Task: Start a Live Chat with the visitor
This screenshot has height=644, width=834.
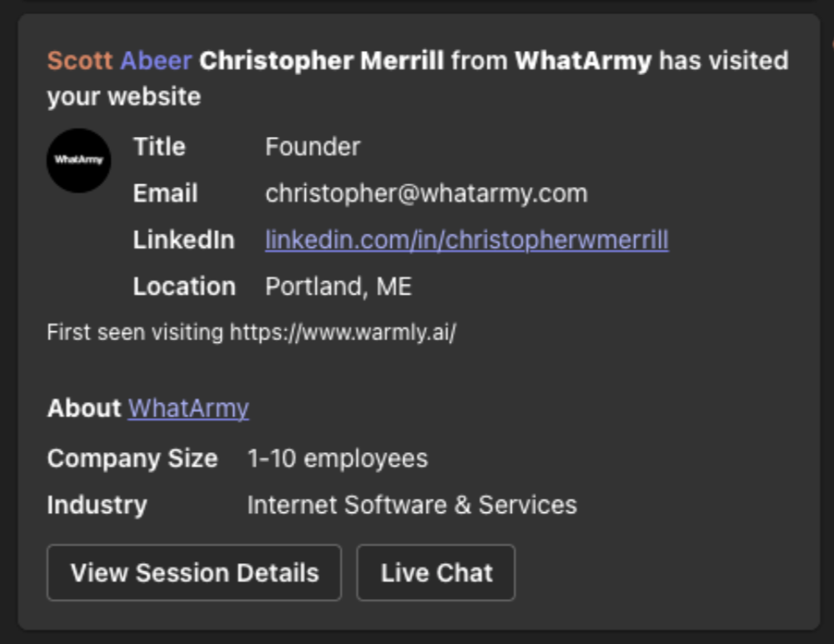Action: 436,573
